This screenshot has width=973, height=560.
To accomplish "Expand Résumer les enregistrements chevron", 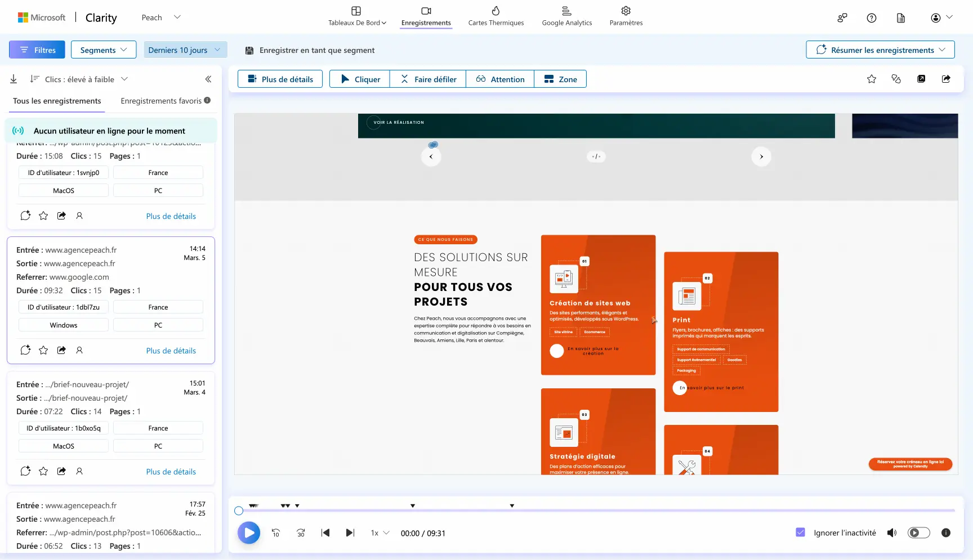I will 942,50.
